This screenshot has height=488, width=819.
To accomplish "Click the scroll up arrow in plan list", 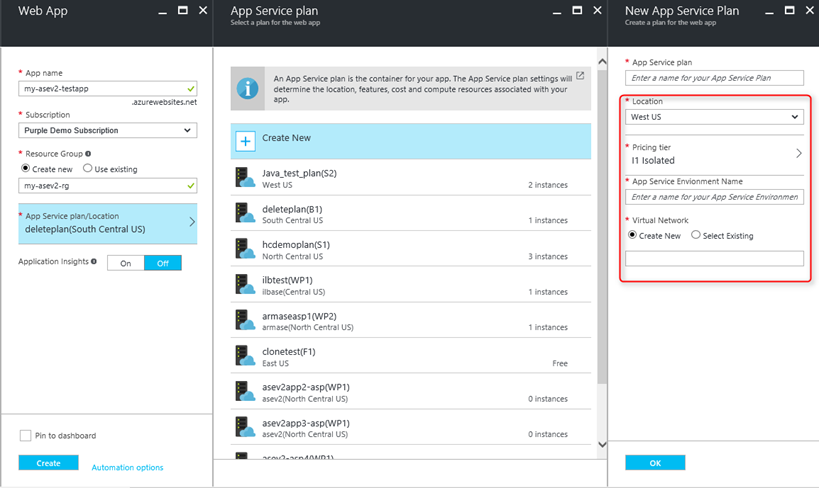I will pos(602,62).
